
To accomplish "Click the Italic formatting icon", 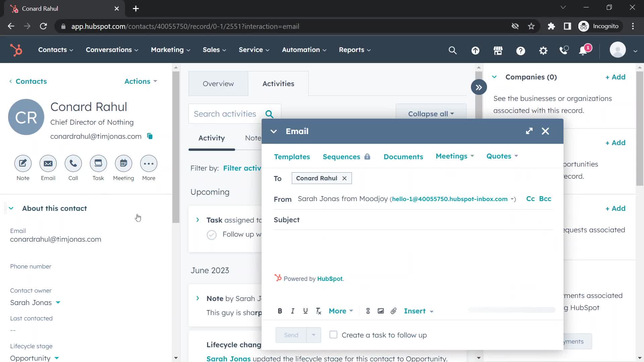I will (292, 311).
